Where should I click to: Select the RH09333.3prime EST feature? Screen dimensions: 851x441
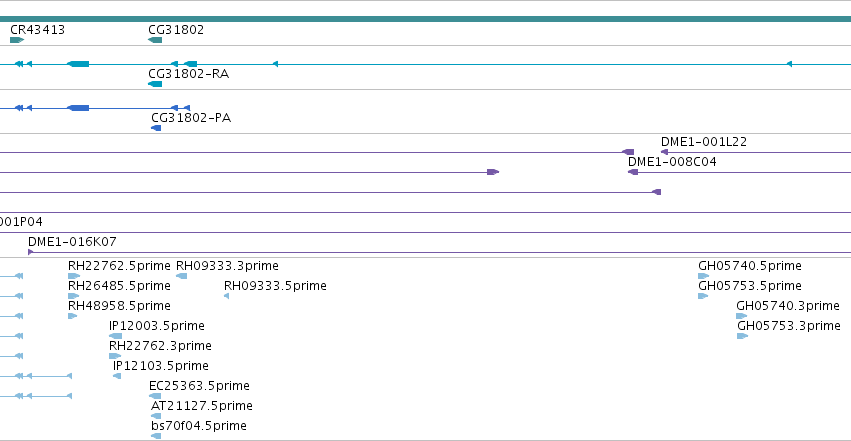(182, 276)
